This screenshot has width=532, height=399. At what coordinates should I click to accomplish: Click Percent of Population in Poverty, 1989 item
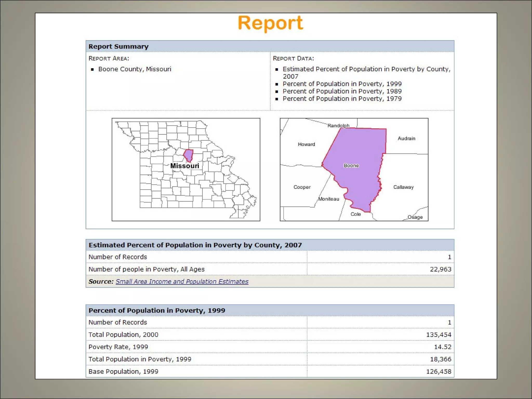coord(342,91)
